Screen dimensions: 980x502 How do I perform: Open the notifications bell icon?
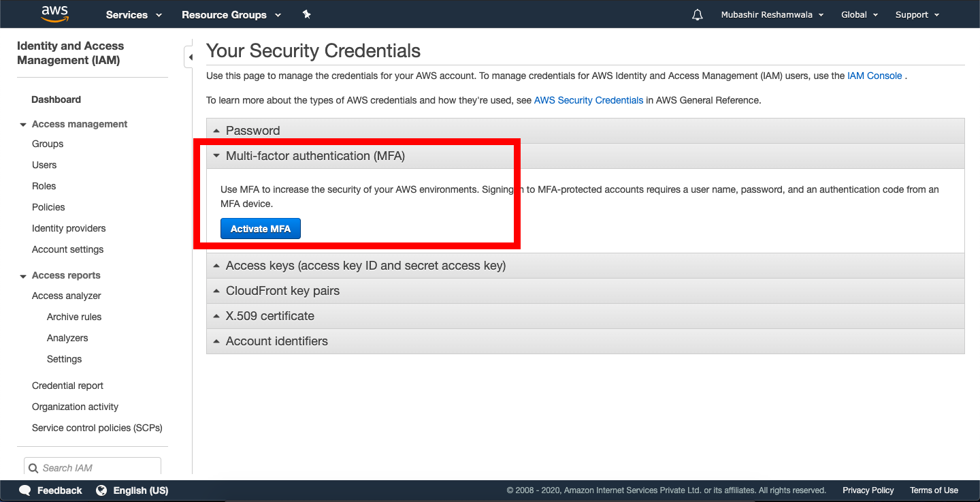click(x=698, y=14)
